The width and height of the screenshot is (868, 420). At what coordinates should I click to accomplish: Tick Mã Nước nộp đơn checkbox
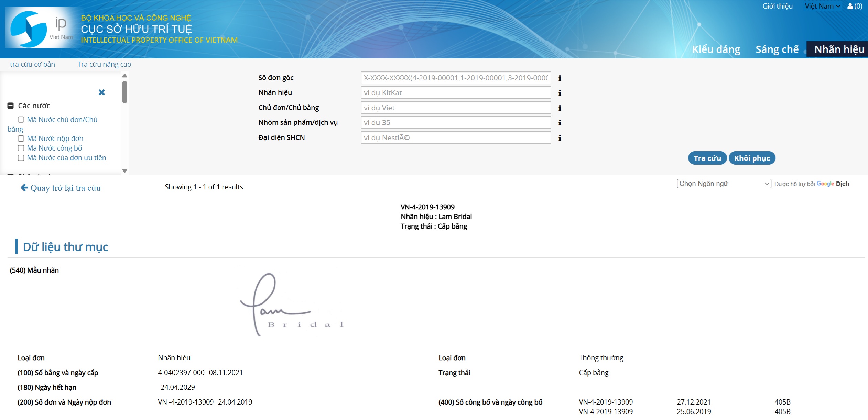21,139
